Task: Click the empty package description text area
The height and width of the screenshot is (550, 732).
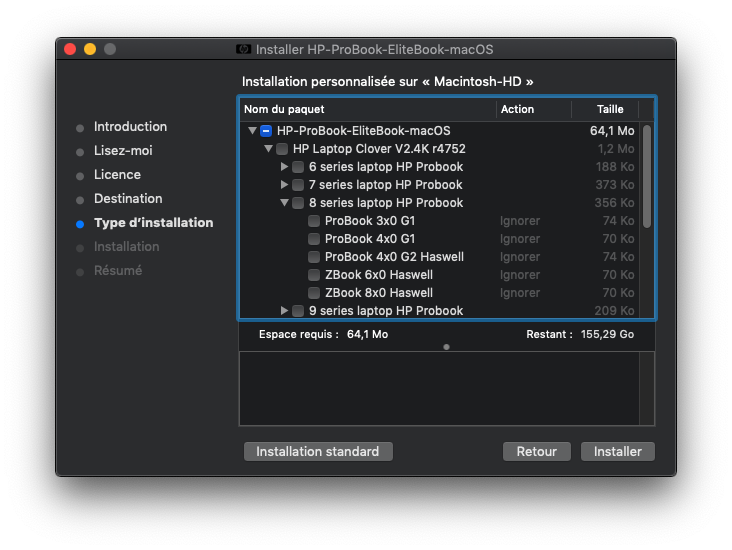Action: (439, 389)
